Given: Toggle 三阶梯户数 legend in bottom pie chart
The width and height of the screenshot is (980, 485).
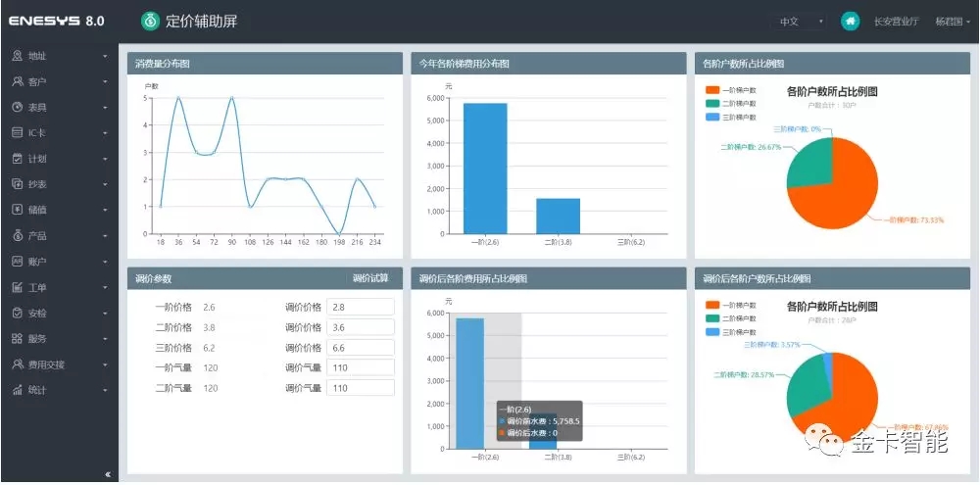Looking at the screenshot, I should tap(731, 332).
